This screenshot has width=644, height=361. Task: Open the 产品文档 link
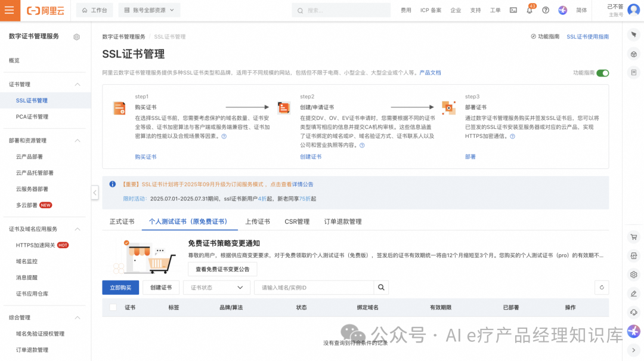[x=430, y=73]
